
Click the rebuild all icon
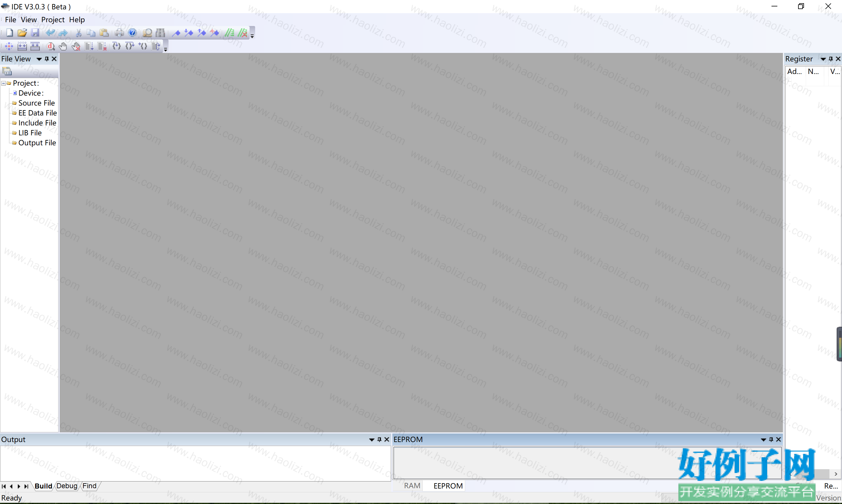tap(35, 46)
